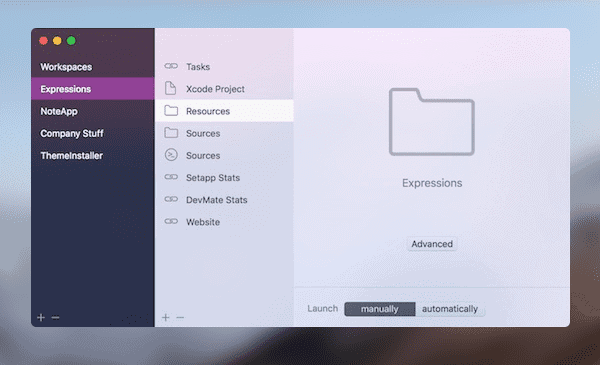Add a new resource with plus icon
The width and height of the screenshot is (600, 365).
pos(166,318)
